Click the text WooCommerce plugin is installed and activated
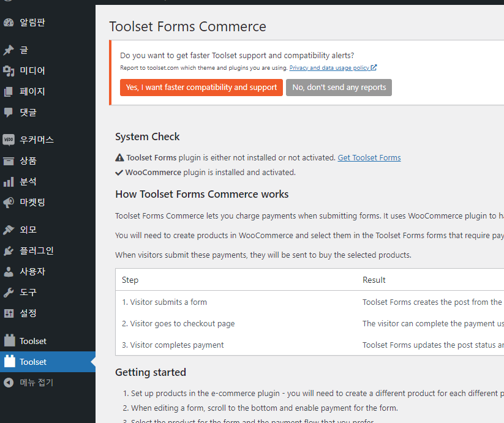 210,173
